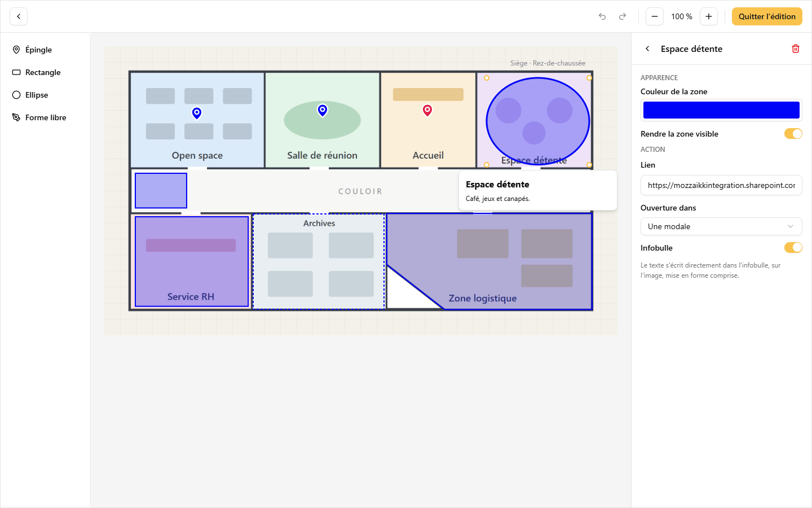
Task: Click the undo arrow icon
Action: pos(602,16)
